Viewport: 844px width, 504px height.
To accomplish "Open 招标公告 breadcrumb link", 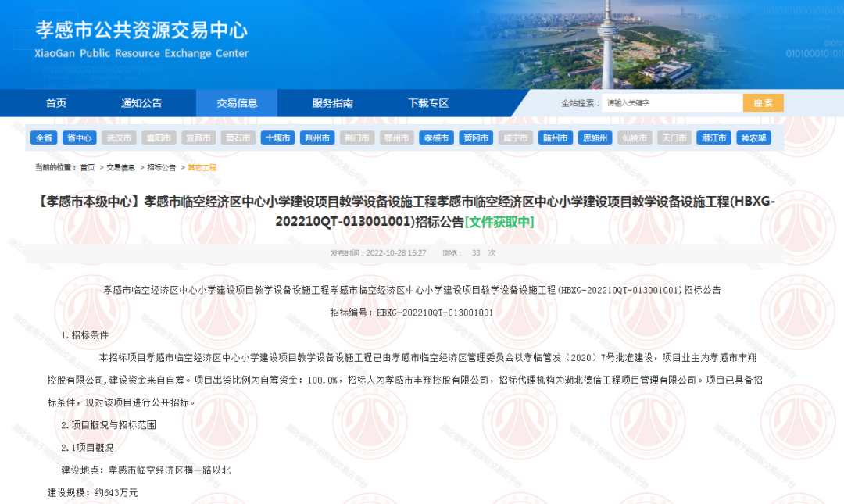I will (162, 167).
